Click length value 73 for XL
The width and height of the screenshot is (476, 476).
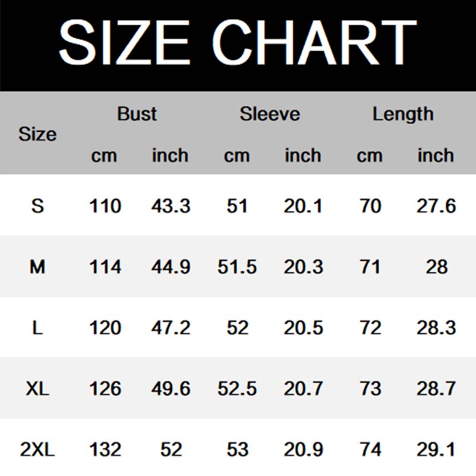[370, 389]
